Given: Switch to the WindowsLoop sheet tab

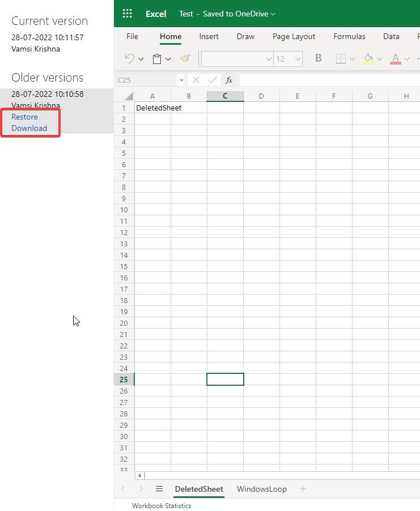Looking at the screenshot, I should click(261, 489).
